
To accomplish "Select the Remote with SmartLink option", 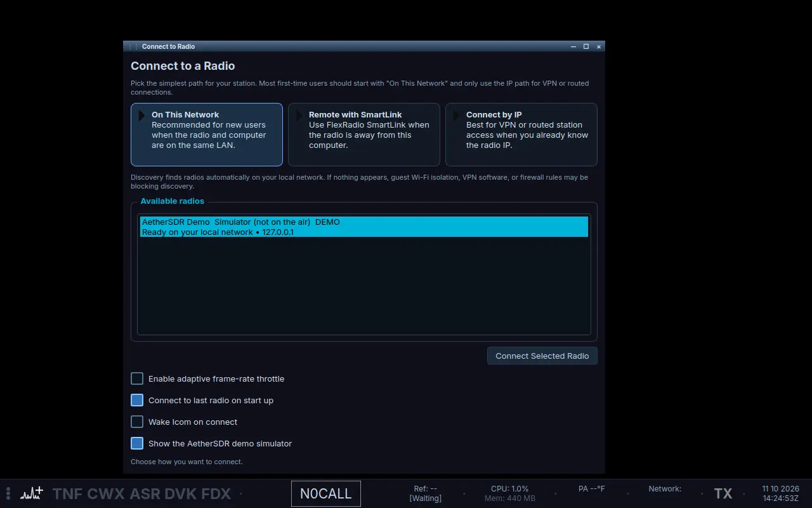I will pos(364,135).
